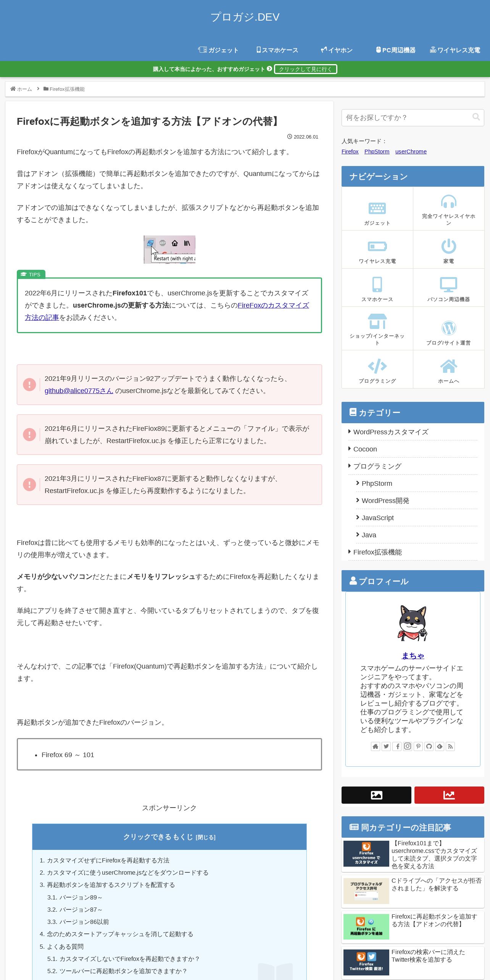This screenshot has height=980, width=490.
Task: Open the userChrome popular keyword link
Action: tap(411, 152)
